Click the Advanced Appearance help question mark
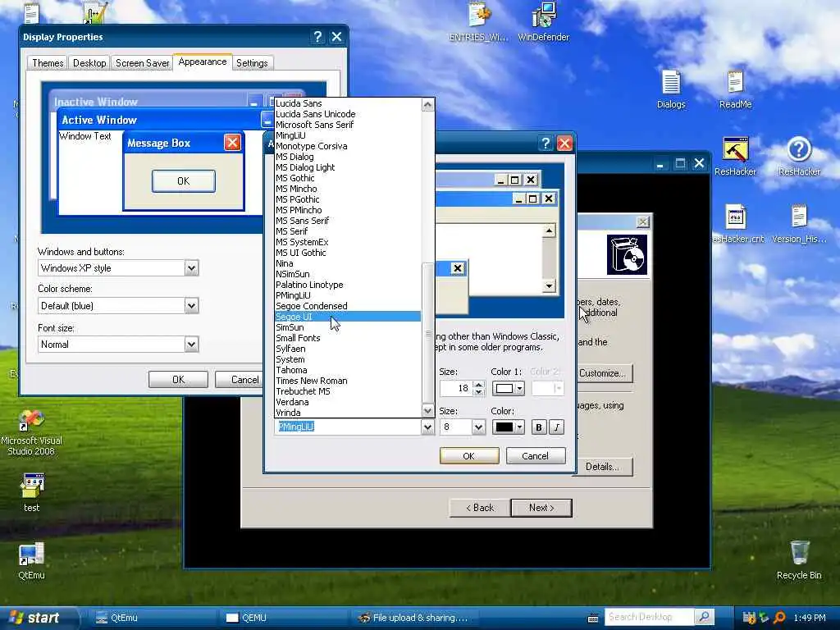Viewport: 840px width, 630px height. tap(546, 143)
